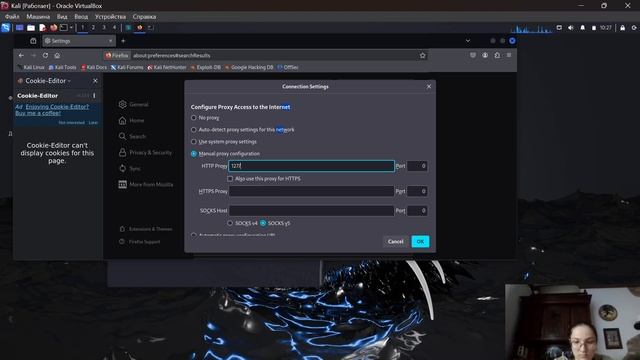Open the OffSec bookmark
Screen dimensions: 640x360
point(288,67)
